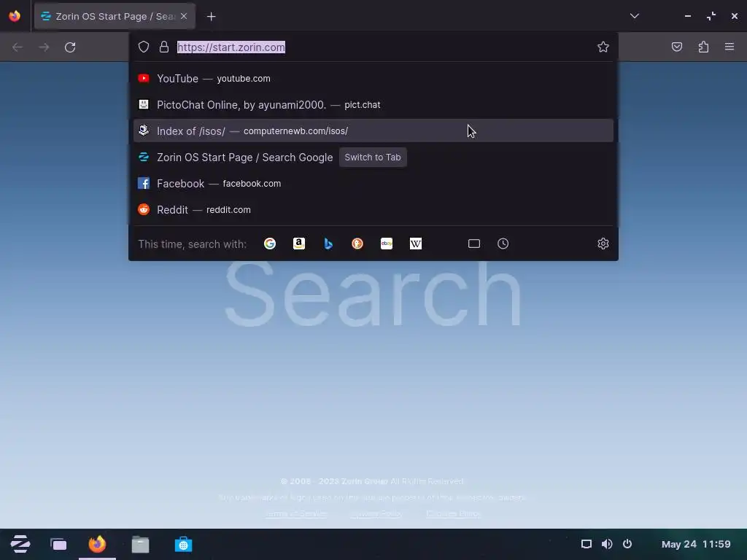The image size is (747, 560).
Task: Search this time with Bing
Action: [328, 244]
